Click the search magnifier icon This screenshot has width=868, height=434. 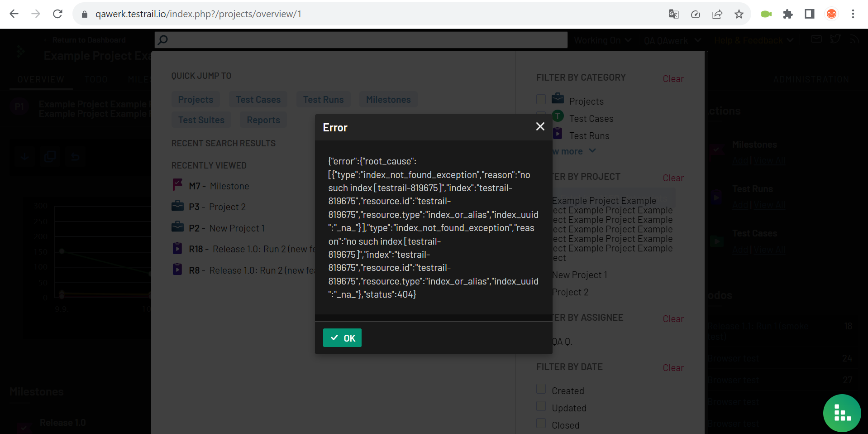(163, 40)
